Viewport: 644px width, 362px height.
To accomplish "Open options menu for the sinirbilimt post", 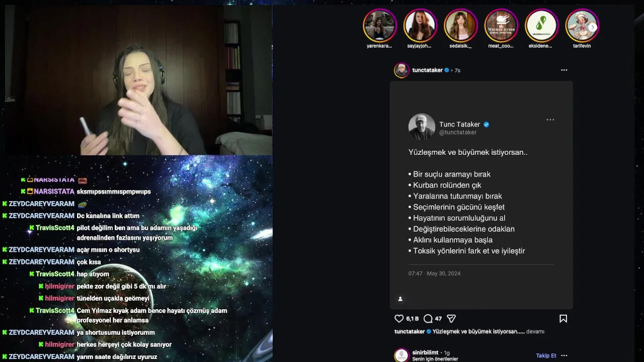I will pyautogui.click(x=564, y=355).
